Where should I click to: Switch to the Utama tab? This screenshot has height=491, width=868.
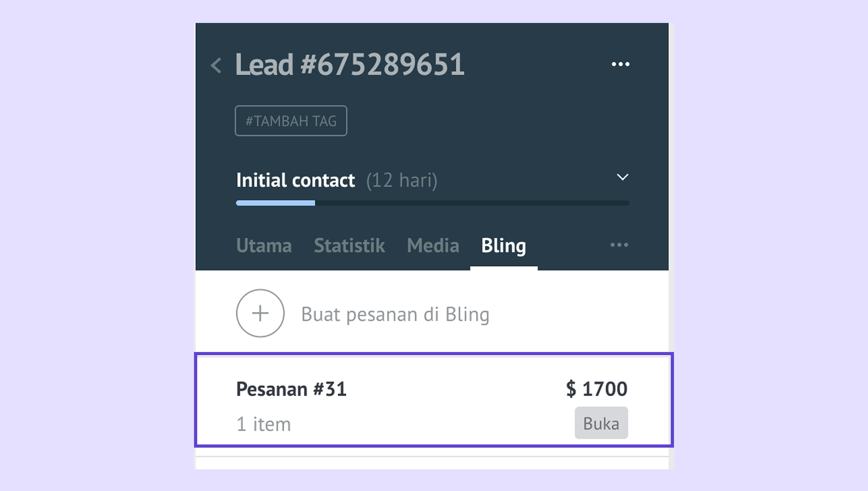[x=264, y=246]
